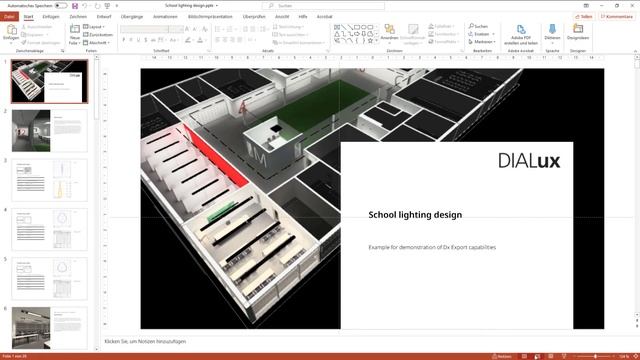Click the Einfügen paste clipboard icon
Screen dimensions: 640x360
click(11, 29)
